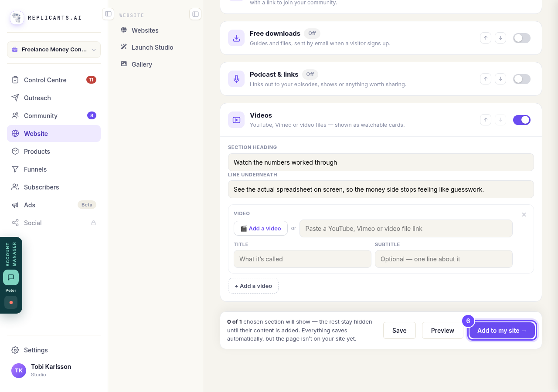
Task: Open Control Centre in sidebar
Action: tap(54, 80)
